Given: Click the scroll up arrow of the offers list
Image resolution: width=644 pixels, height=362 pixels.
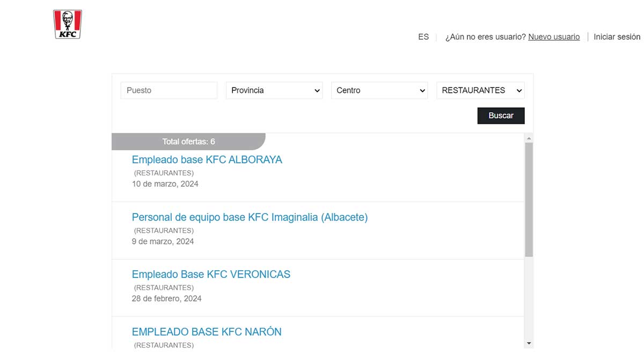Looking at the screenshot, I should coord(529,138).
